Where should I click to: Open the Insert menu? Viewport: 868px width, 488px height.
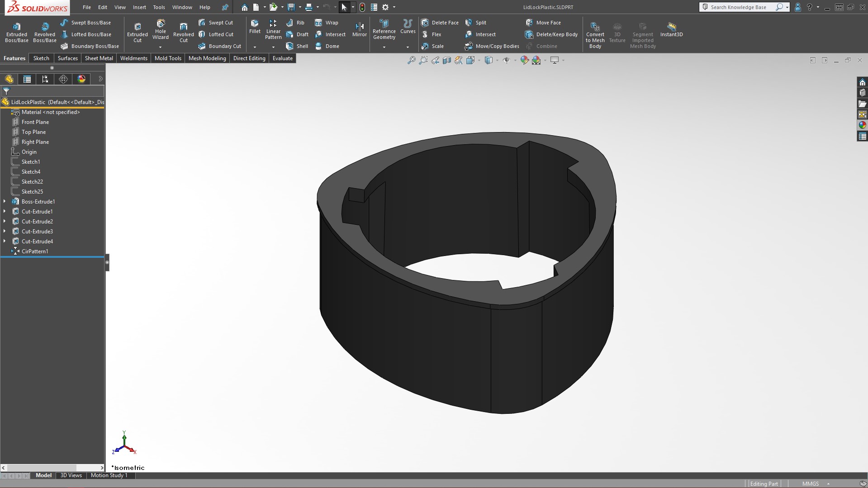coord(139,7)
